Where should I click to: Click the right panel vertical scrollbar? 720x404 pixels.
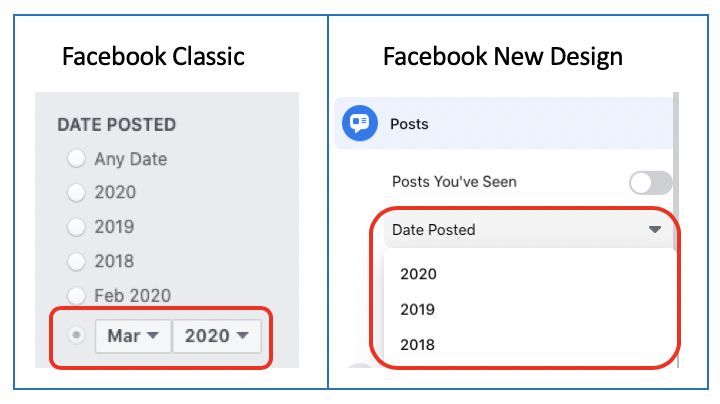click(x=676, y=230)
